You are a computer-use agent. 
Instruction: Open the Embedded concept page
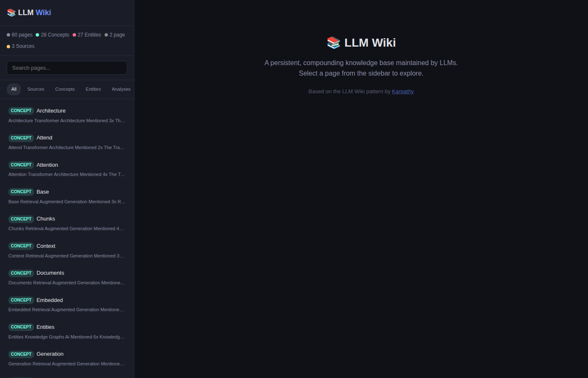click(x=67, y=304)
